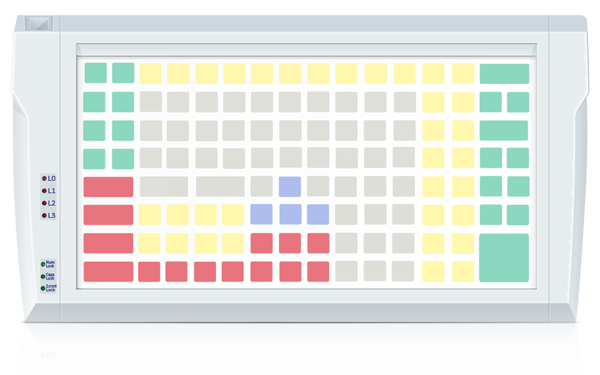Toggle the Scroll Lock indicator
This screenshot has height=375, width=600.
(x=43, y=288)
